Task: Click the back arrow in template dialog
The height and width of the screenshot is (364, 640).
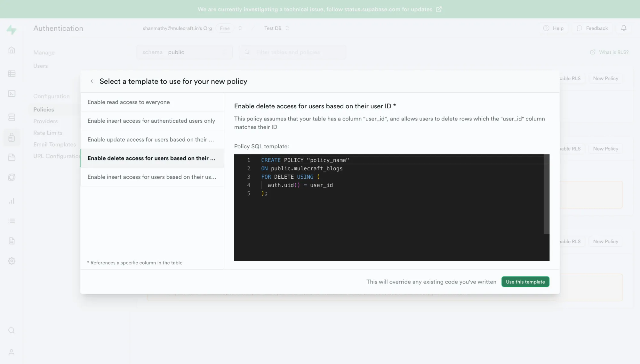Action: (x=92, y=81)
